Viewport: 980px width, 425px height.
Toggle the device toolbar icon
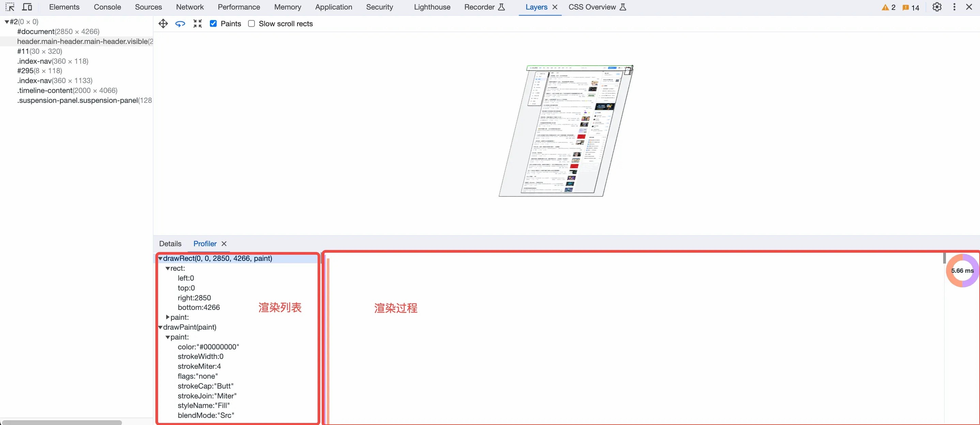tap(27, 7)
